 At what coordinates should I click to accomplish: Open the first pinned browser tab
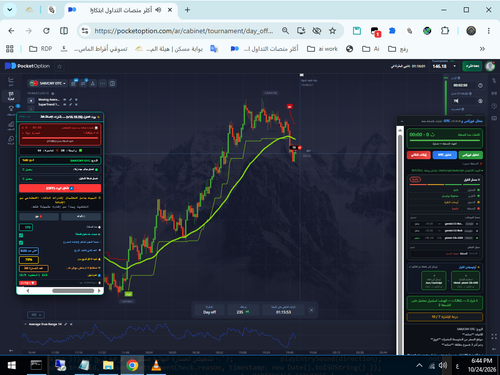pos(29,10)
